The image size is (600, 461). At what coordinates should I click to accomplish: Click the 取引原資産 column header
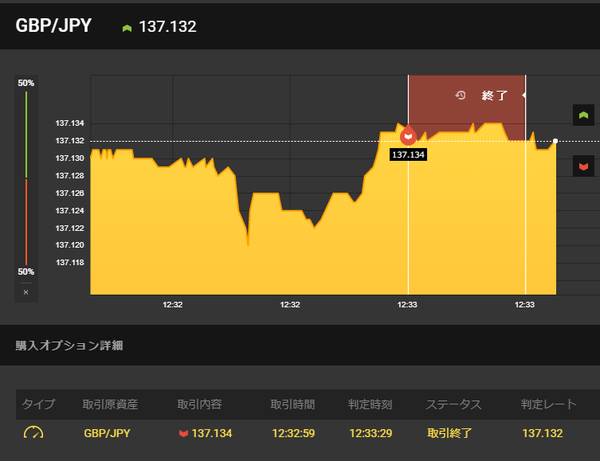click(x=110, y=404)
